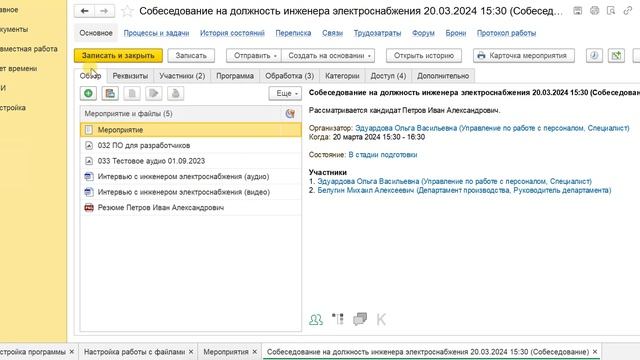Click the icon in 'Мероприятие и файлы' header
The height and width of the screenshot is (360, 640).
[290, 114]
